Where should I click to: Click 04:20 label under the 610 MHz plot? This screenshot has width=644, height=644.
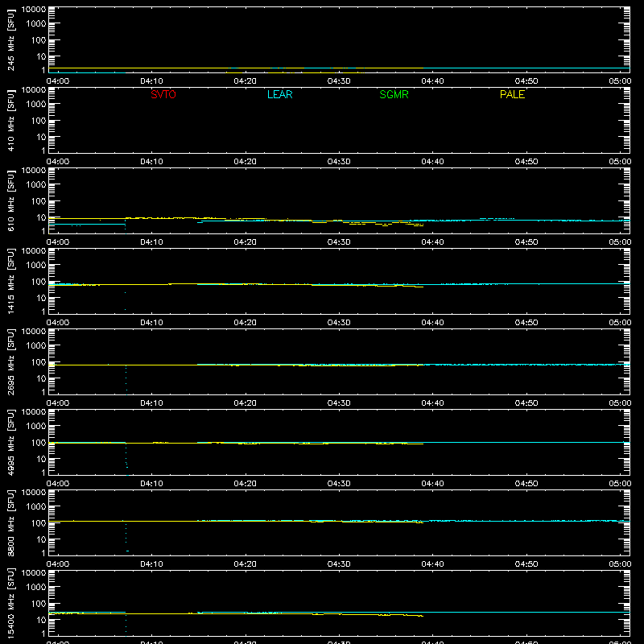coord(246,242)
